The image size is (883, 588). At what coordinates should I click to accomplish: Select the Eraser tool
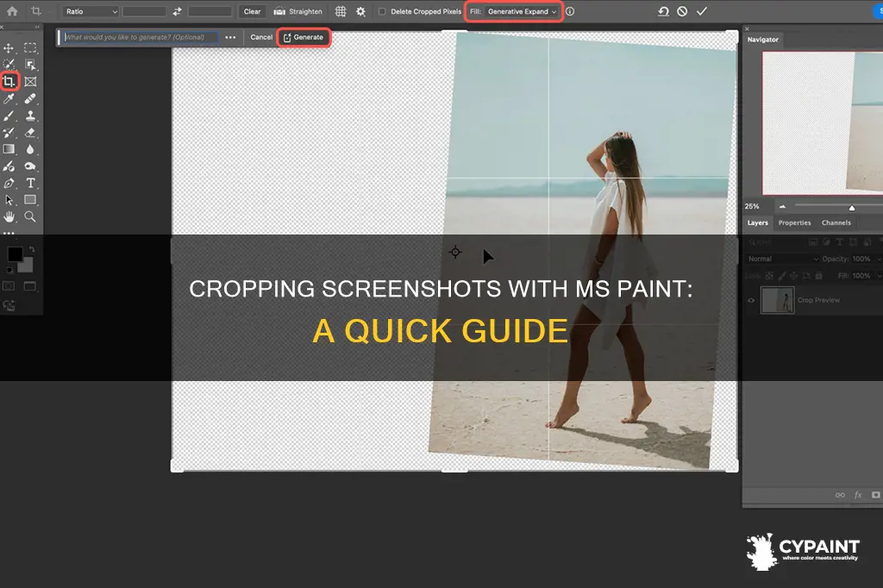tap(30, 133)
